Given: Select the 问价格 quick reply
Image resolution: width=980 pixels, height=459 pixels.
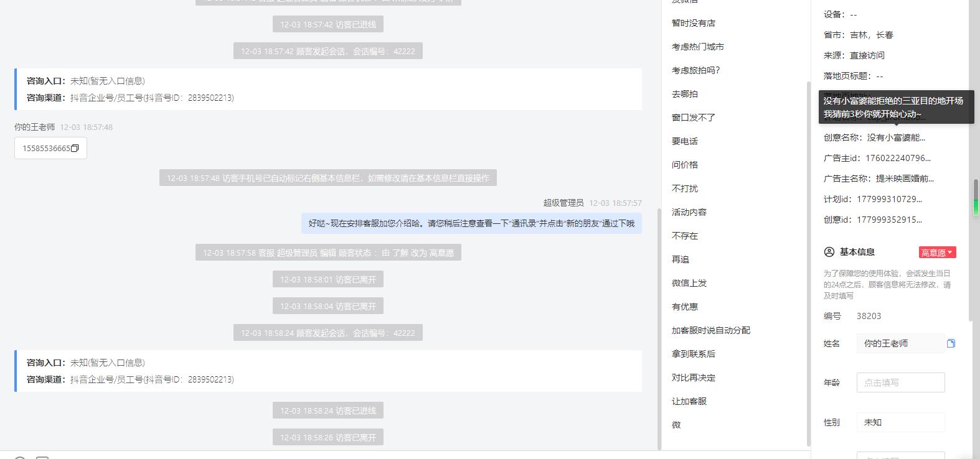Looking at the screenshot, I should (x=684, y=165).
